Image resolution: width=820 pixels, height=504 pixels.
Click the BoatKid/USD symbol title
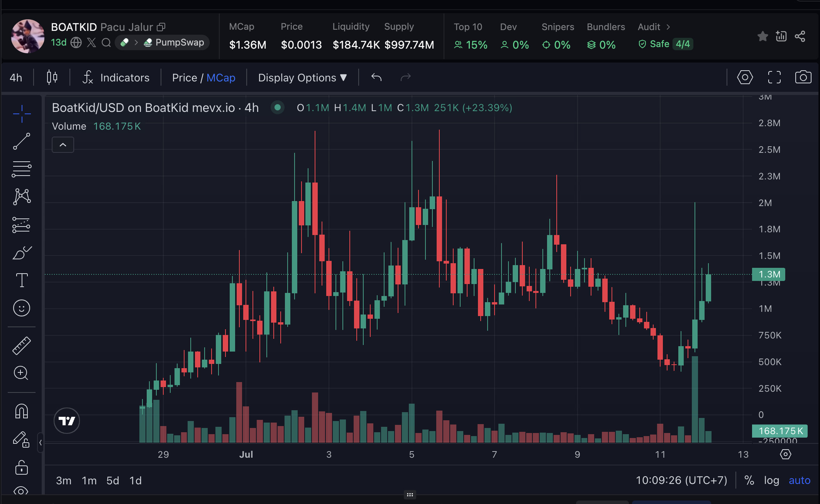pyautogui.click(x=155, y=108)
